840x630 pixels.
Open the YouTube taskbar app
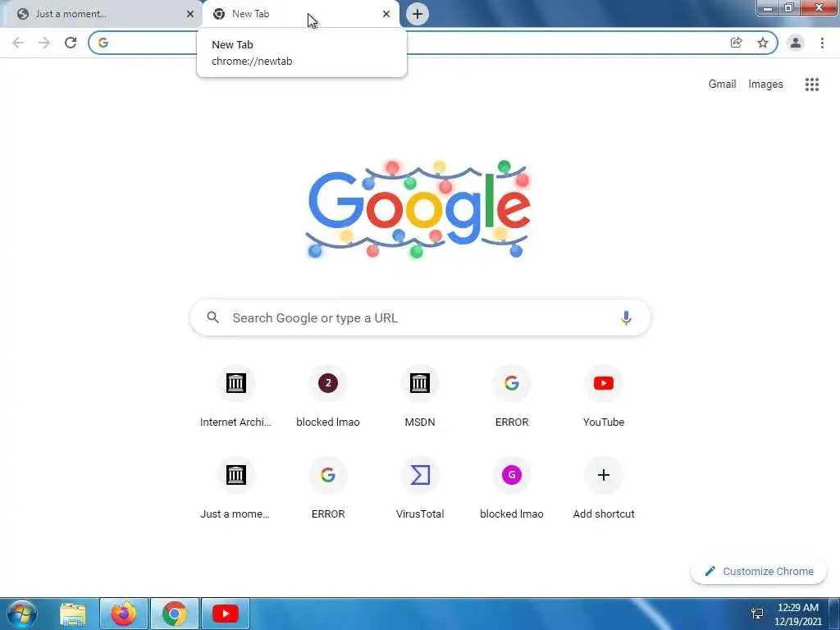[x=226, y=614]
